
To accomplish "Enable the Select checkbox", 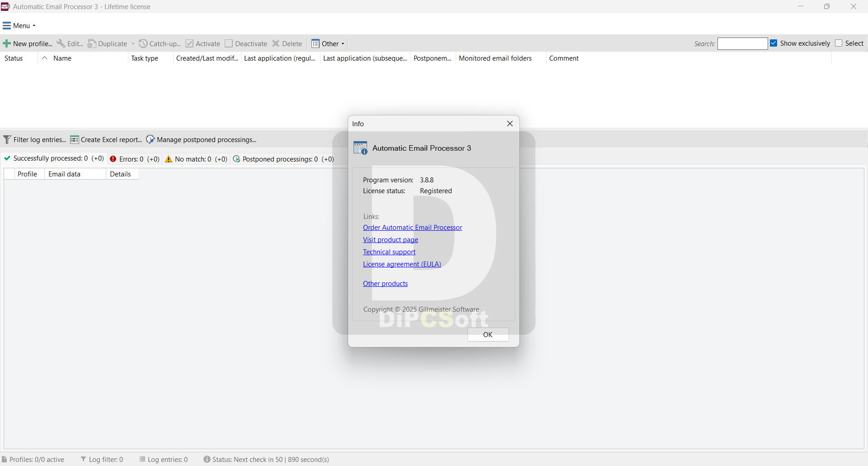I will tap(839, 43).
